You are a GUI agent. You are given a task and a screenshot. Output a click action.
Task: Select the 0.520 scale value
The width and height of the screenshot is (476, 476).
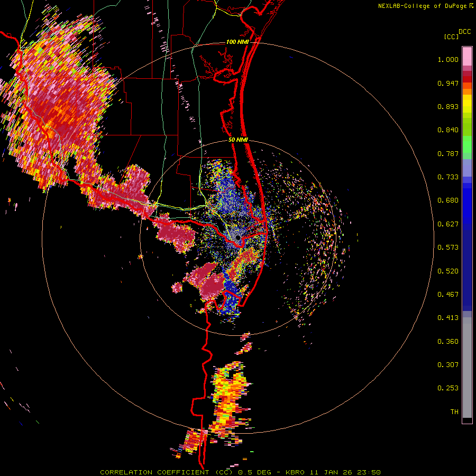(448, 271)
